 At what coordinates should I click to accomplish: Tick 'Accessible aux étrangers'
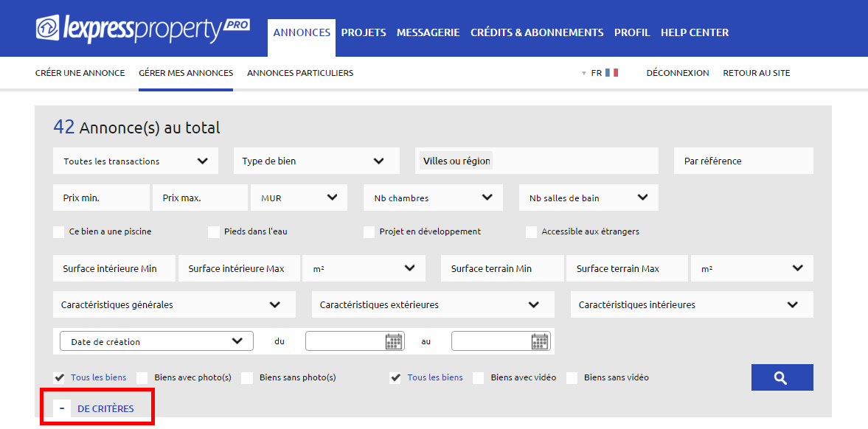[x=532, y=232]
